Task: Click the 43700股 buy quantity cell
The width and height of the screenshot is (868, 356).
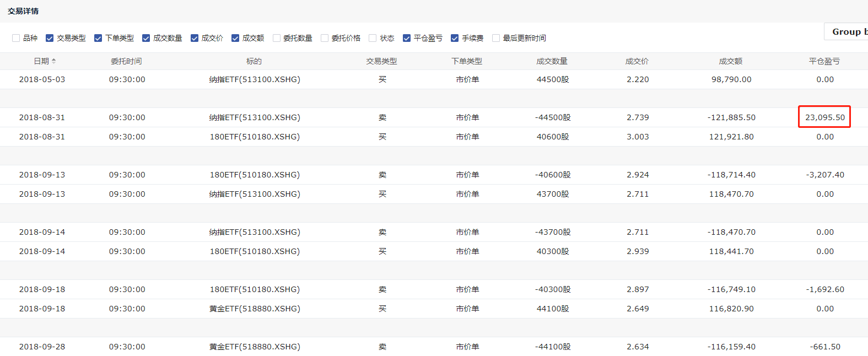Action: tap(553, 194)
